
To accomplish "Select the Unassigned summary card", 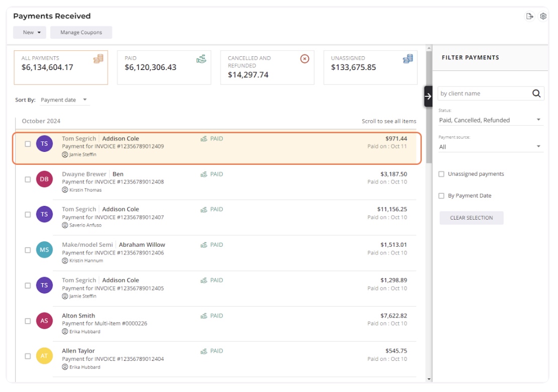I will coord(370,67).
